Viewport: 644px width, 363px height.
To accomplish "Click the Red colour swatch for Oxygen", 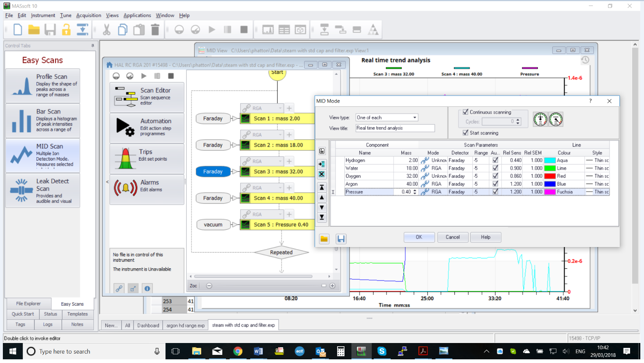I will pyautogui.click(x=550, y=176).
